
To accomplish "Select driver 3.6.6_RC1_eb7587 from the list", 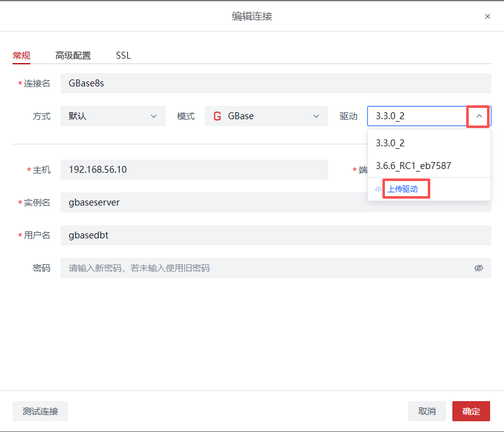I will 429,166.
